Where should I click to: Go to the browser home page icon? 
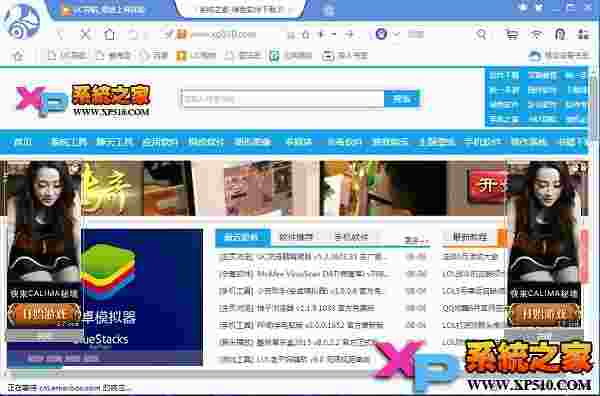point(109,34)
